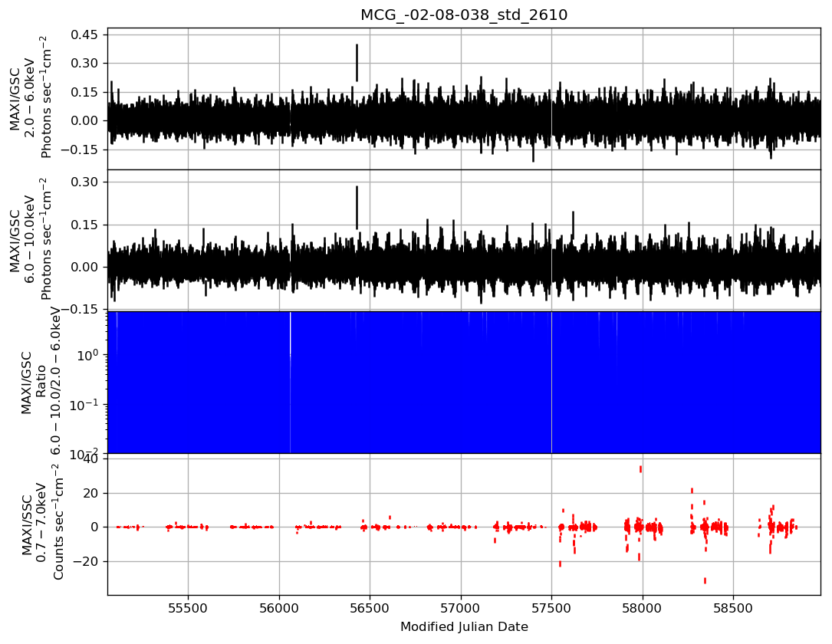
Task: Click the −20 tick label on SSC panel
Action: point(87,561)
